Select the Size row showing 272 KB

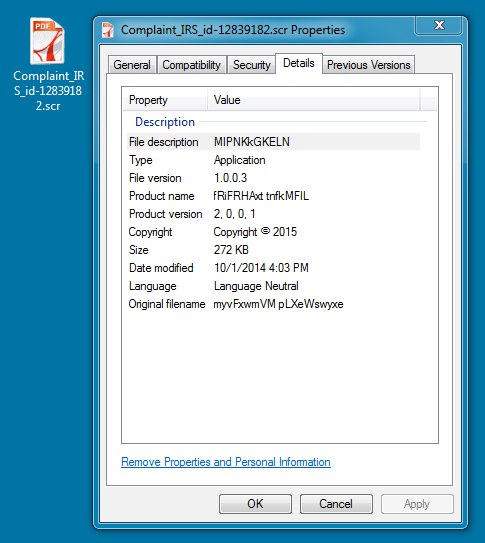coord(273,250)
